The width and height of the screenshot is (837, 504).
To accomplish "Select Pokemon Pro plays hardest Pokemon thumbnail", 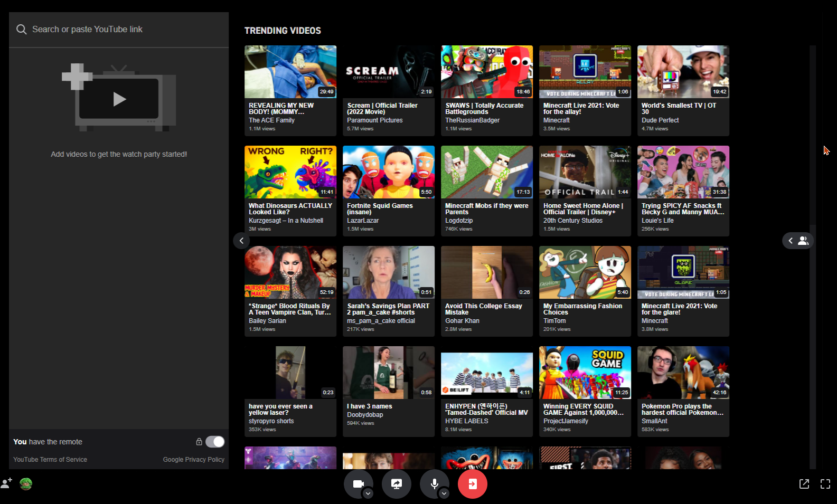I will click(x=683, y=373).
